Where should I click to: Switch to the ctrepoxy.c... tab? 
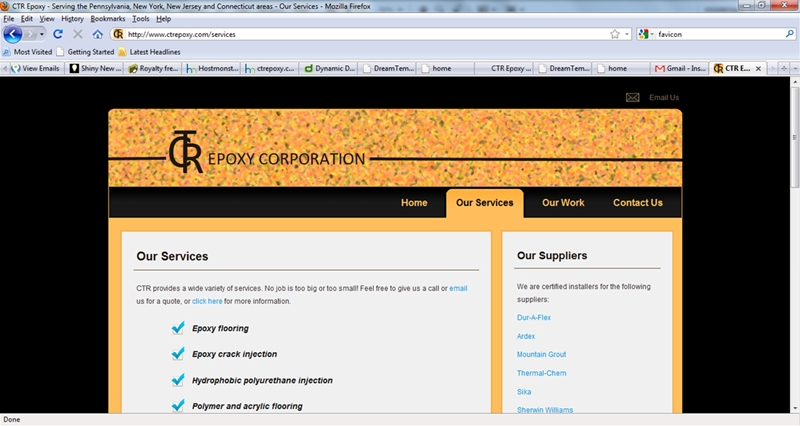point(270,68)
